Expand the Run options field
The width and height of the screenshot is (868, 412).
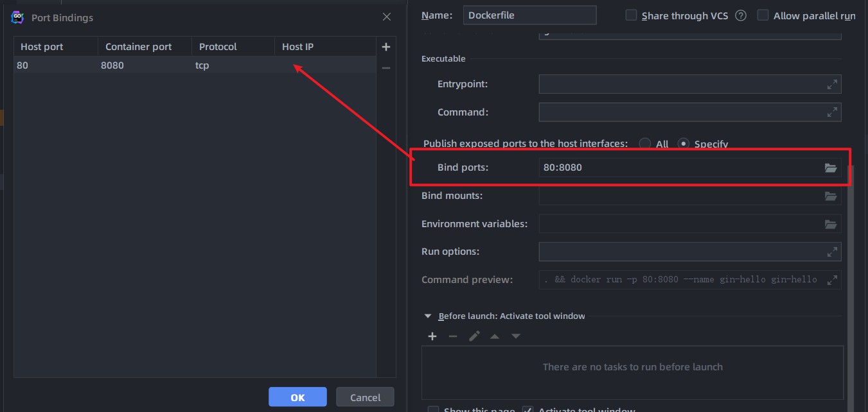click(832, 252)
